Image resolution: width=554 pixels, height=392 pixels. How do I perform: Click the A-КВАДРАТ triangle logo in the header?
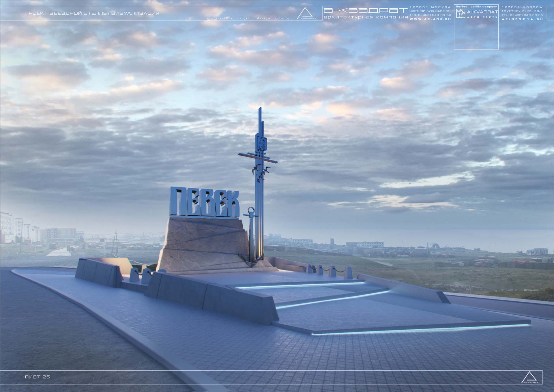[x=306, y=14]
